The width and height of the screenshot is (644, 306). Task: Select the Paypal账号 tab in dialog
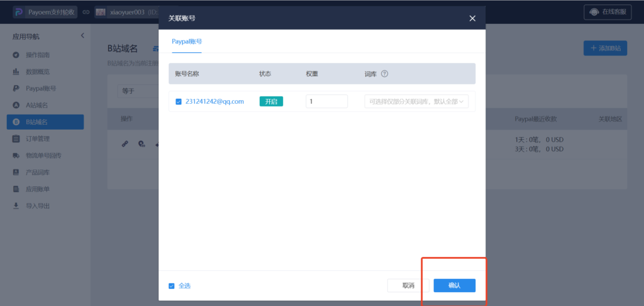point(187,42)
